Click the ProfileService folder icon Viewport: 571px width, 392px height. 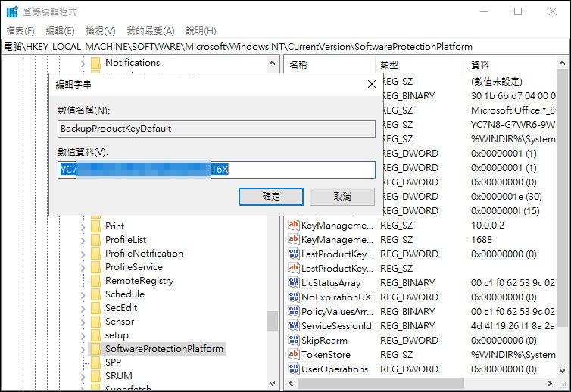pos(95,267)
